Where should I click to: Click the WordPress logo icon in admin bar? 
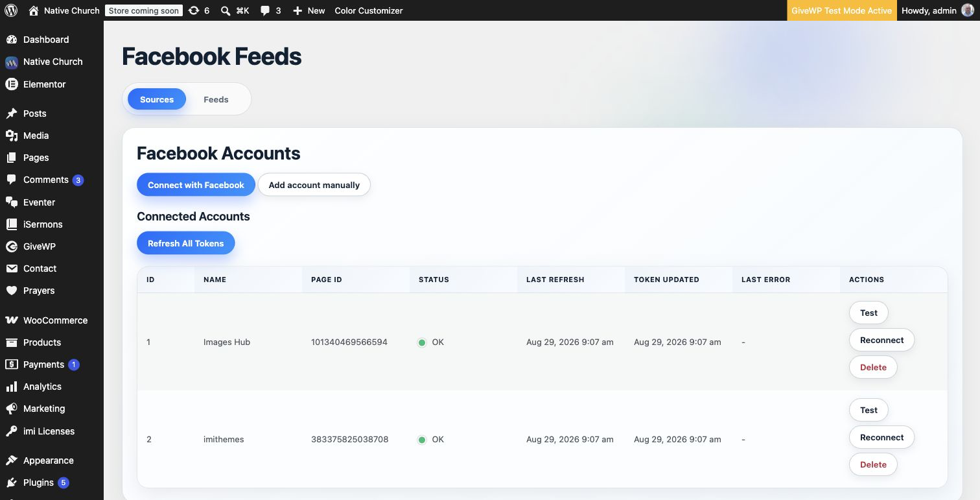tap(11, 10)
